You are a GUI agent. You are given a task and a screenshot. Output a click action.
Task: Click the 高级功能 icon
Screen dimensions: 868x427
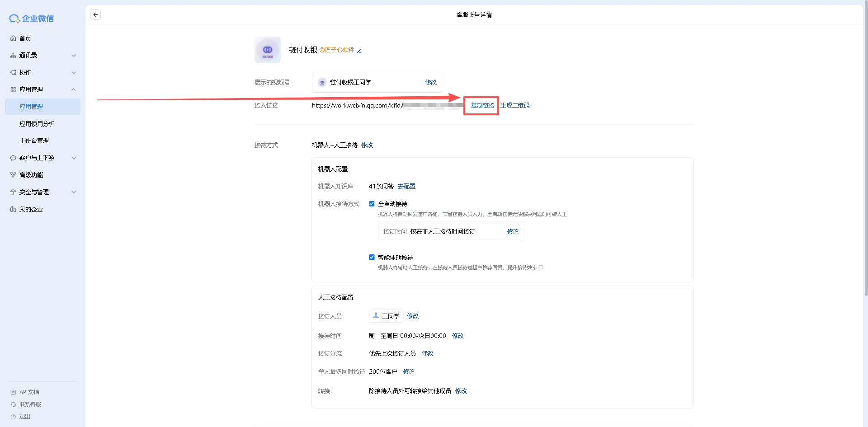click(x=13, y=175)
